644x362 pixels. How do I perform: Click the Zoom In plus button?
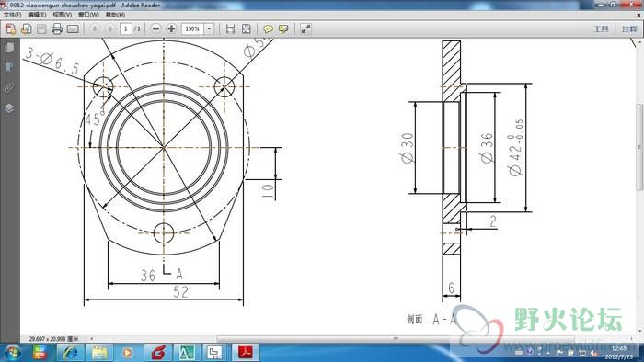[171, 28]
